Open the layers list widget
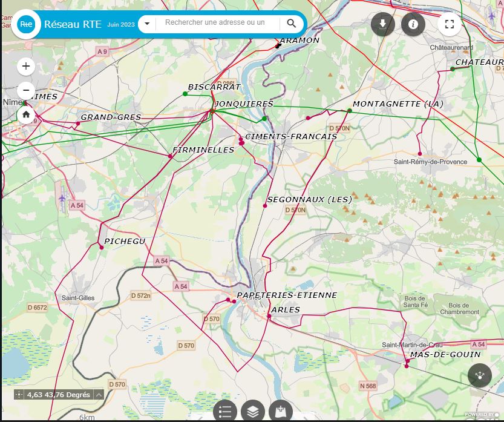 (253, 411)
